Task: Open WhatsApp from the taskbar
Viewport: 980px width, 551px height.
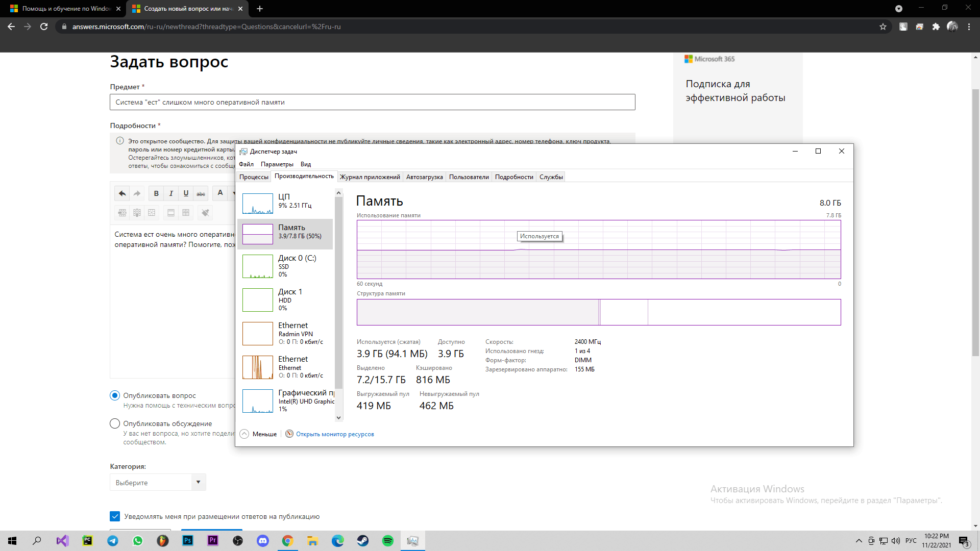Action: 137,541
